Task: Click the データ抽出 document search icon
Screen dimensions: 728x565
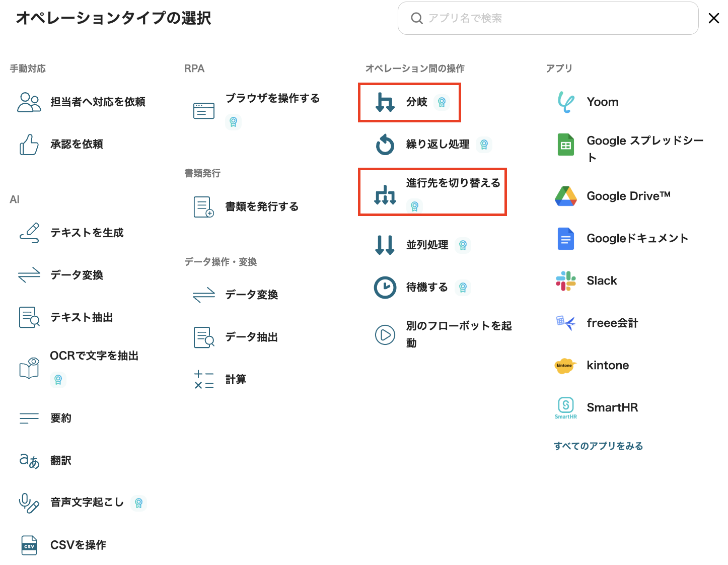Action: pos(204,337)
